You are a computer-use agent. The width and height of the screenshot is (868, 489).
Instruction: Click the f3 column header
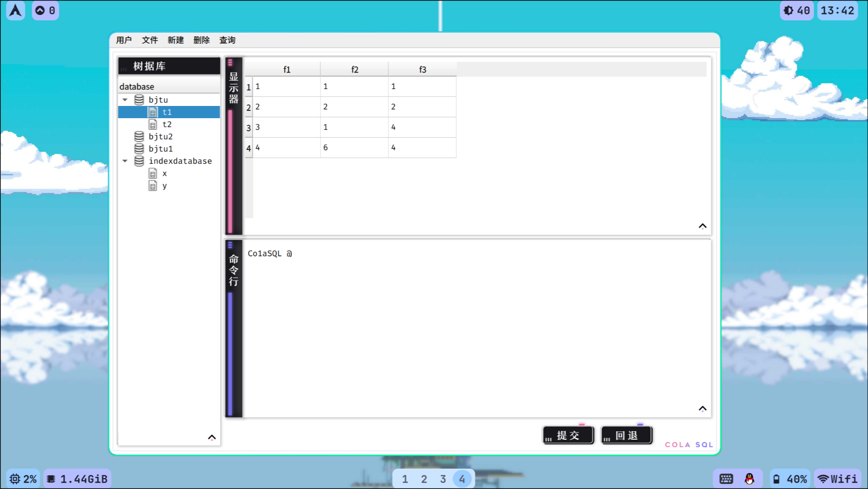click(422, 69)
